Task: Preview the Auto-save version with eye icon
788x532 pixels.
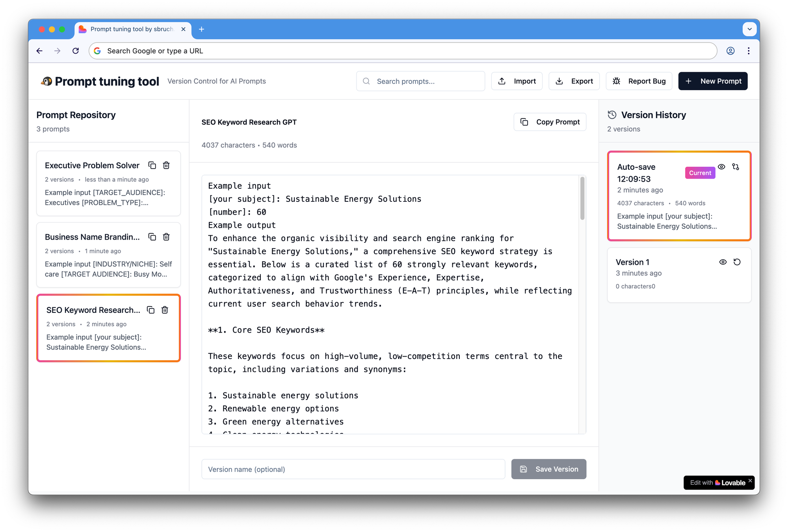Action: [721, 167]
